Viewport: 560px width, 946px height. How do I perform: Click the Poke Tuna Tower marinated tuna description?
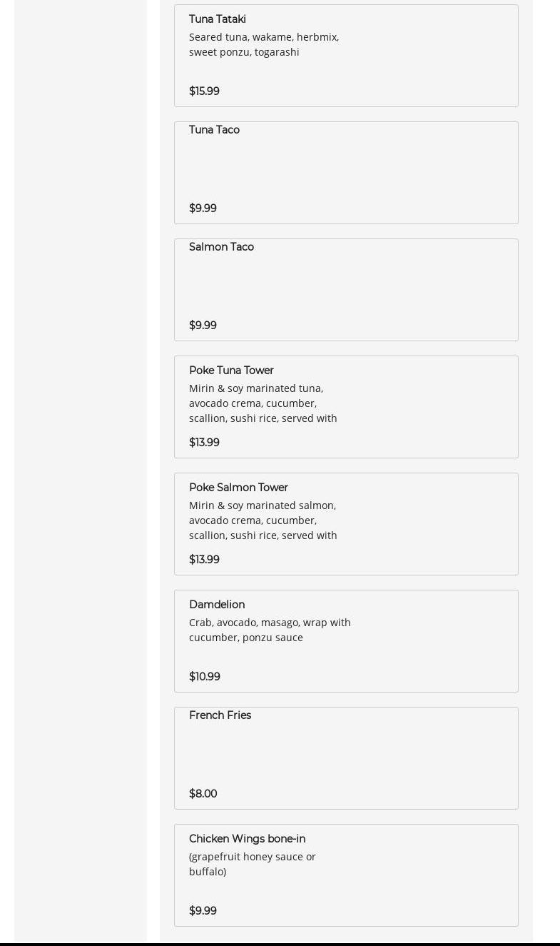click(x=263, y=403)
